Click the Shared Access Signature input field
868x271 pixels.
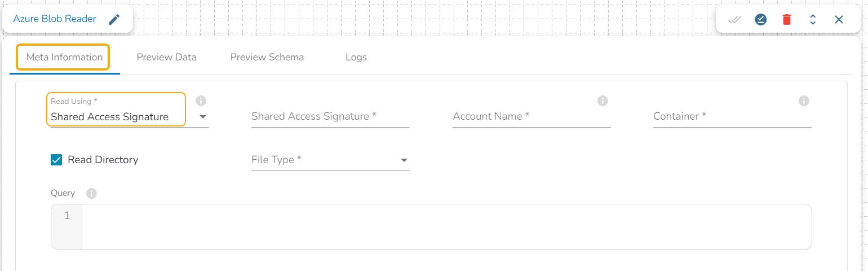tap(330, 117)
